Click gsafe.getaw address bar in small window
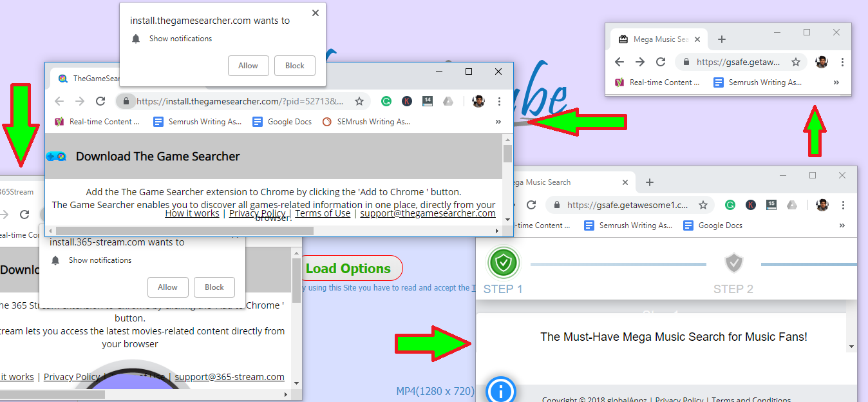 (741, 62)
